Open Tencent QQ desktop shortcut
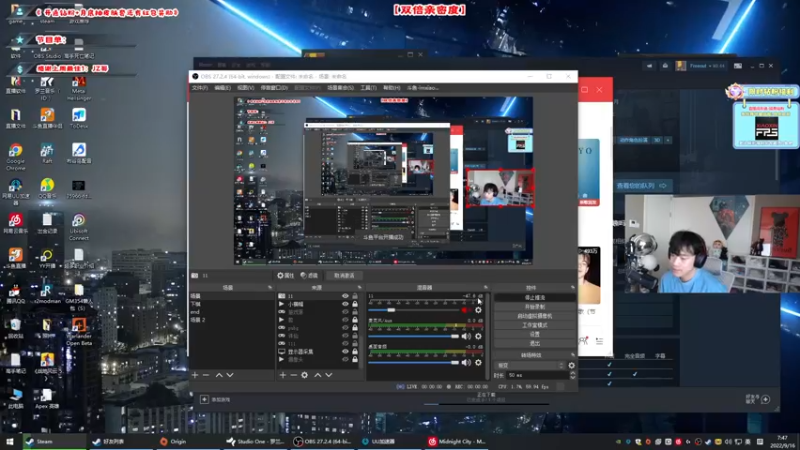Screen dimensions: 800x450 point(14,293)
